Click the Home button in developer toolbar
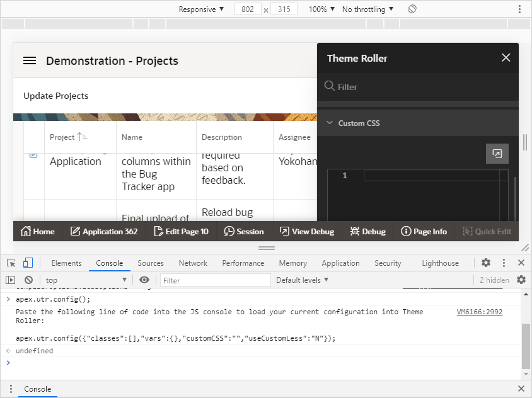 38,232
